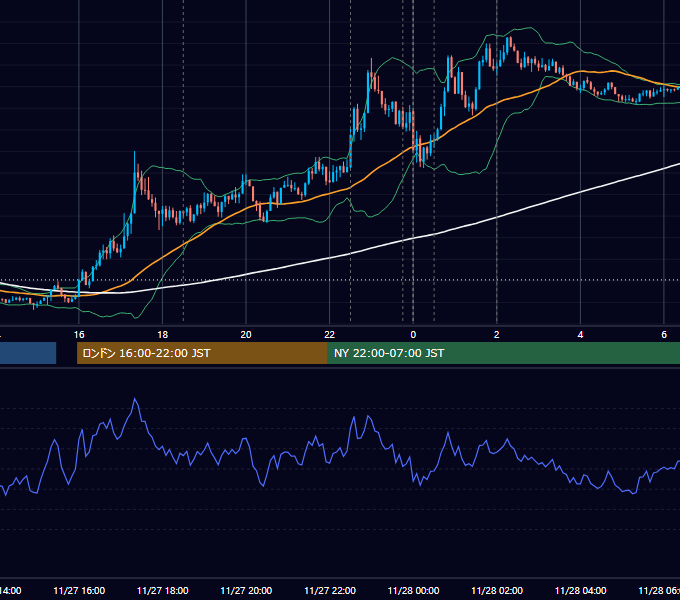Click the 11/28 00:00 time label

[x=413, y=590]
